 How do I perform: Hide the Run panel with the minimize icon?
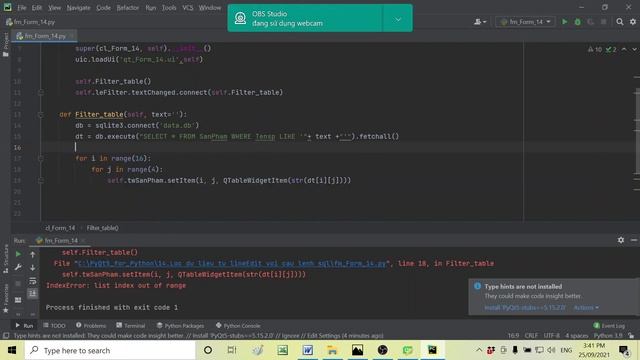pos(634,240)
